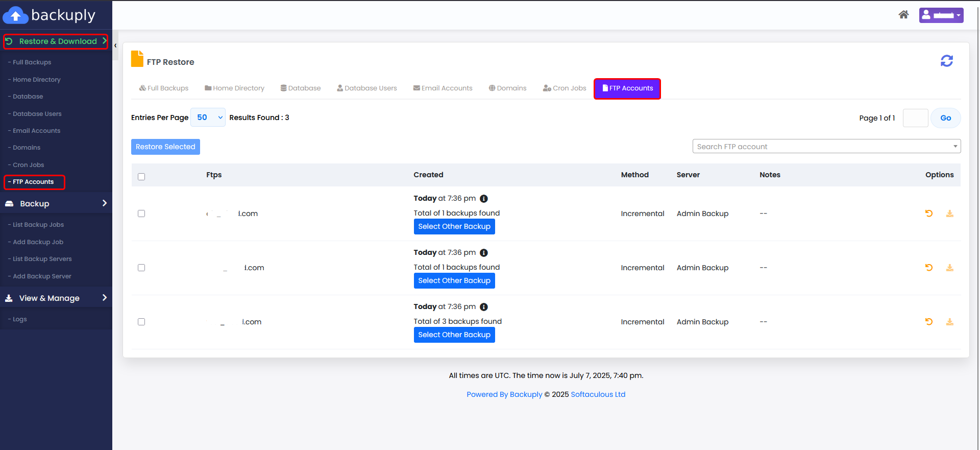Check the first FTP account row checkbox
980x450 pixels.
coord(141,214)
